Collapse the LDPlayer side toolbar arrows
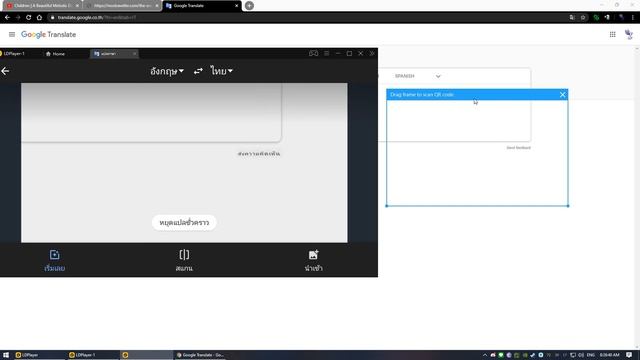The height and width of the screenshot is (360, 640). click(372, 53)
